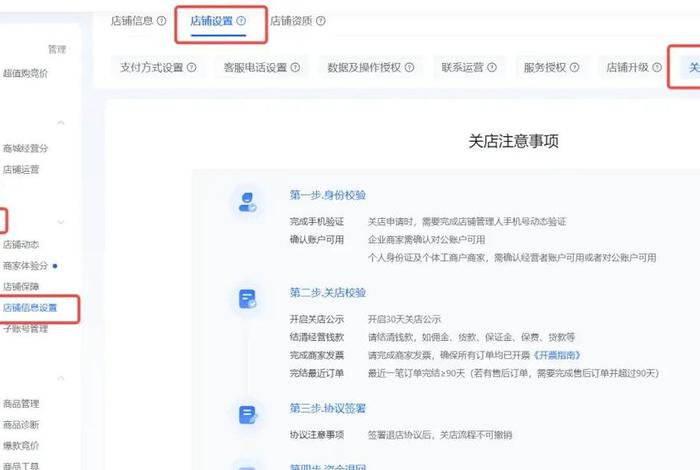Open 店铺动态 in sidebar
Image resolution: width=700 pixels, height=470 pixels.
pyautogui.click(x=21, y=245)
